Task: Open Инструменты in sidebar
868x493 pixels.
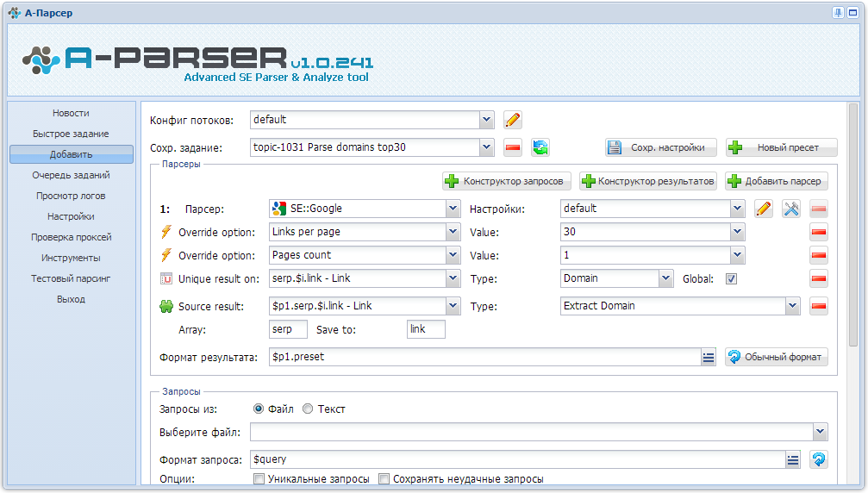Action: (71, 258)
